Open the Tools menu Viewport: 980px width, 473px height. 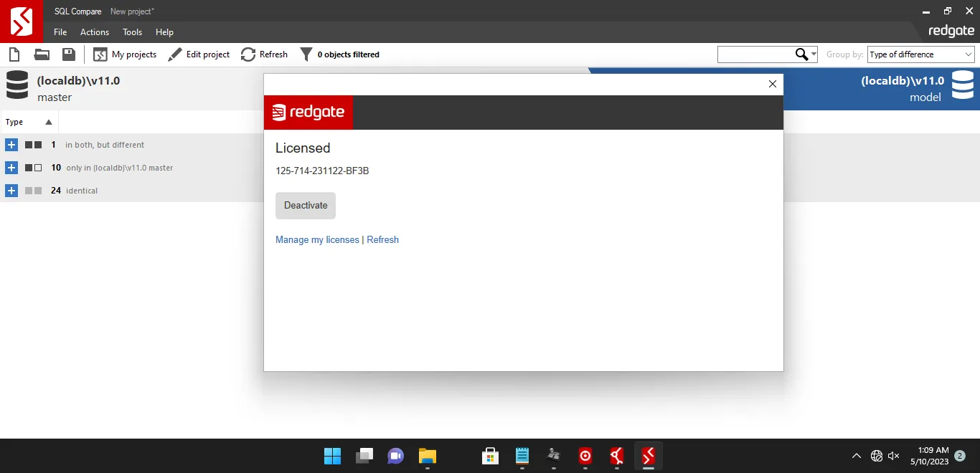[132, 32]
